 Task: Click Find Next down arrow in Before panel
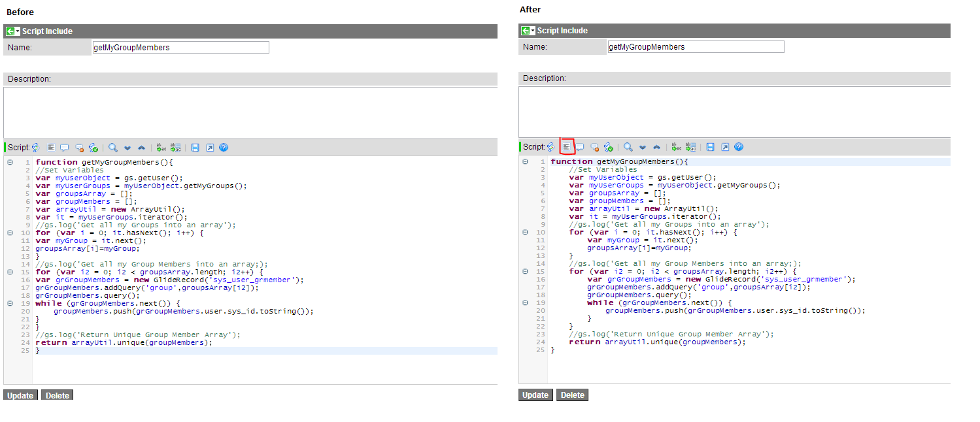(x=127, y=148)
